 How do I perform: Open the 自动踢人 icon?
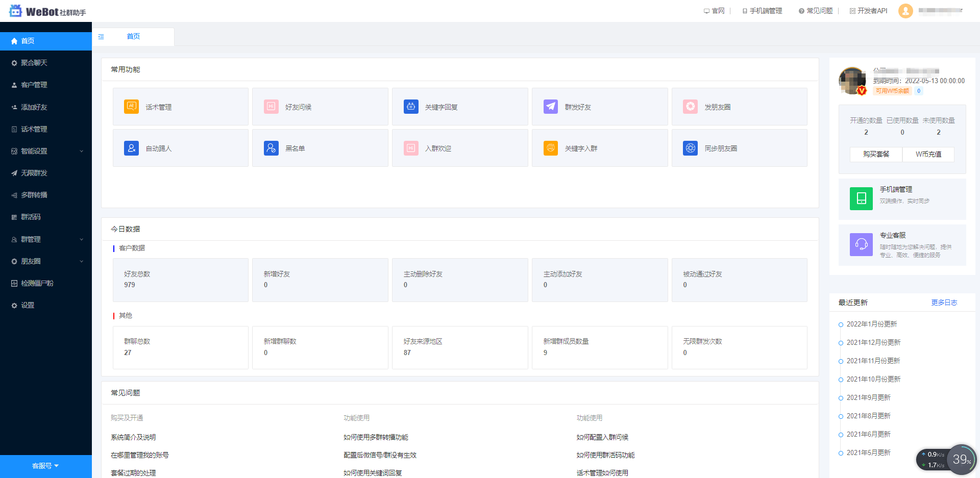coord(131,148)
